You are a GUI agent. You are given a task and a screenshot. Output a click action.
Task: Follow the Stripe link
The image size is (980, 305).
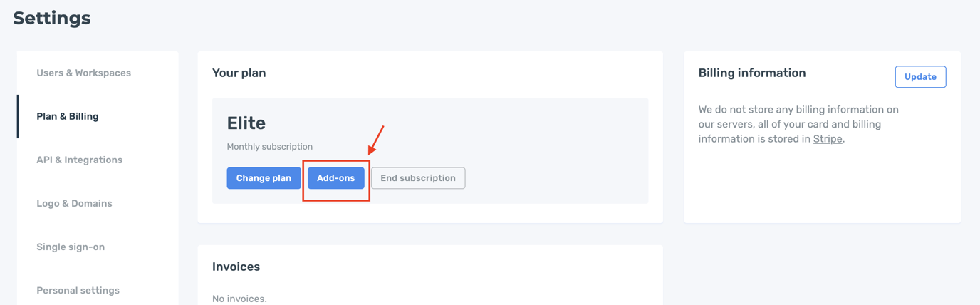click(x=828, y=139)
